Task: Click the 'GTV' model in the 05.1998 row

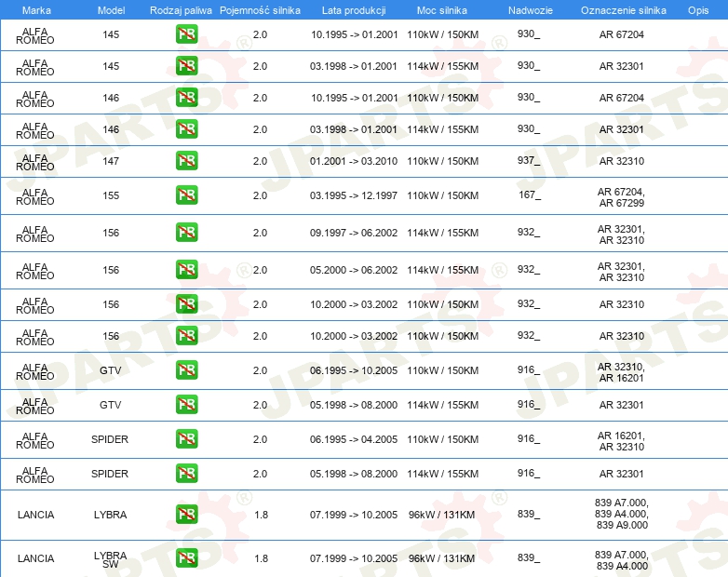Action: (x=111, y=405)
